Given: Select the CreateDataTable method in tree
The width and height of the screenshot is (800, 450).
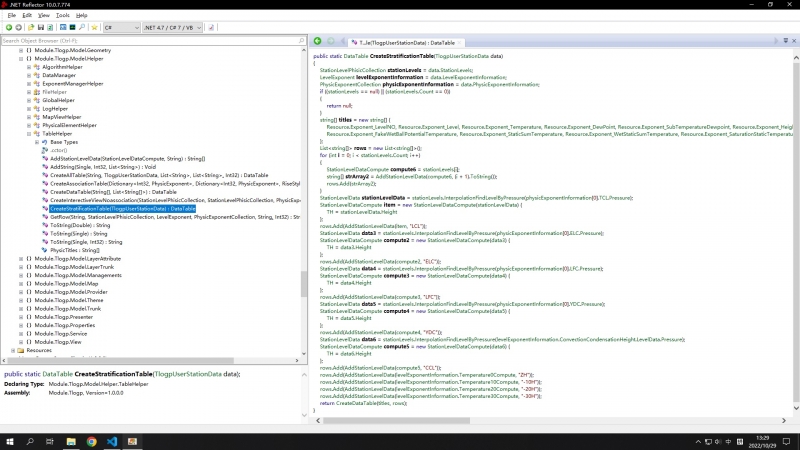Looking at the screenshot, I should point(95,191).
